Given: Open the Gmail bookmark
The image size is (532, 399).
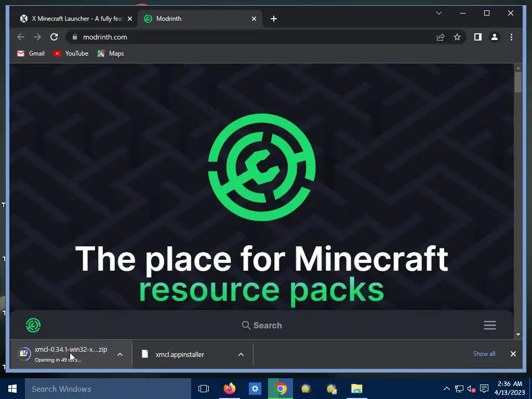Looking at the screenshot, I should (31, 54).
